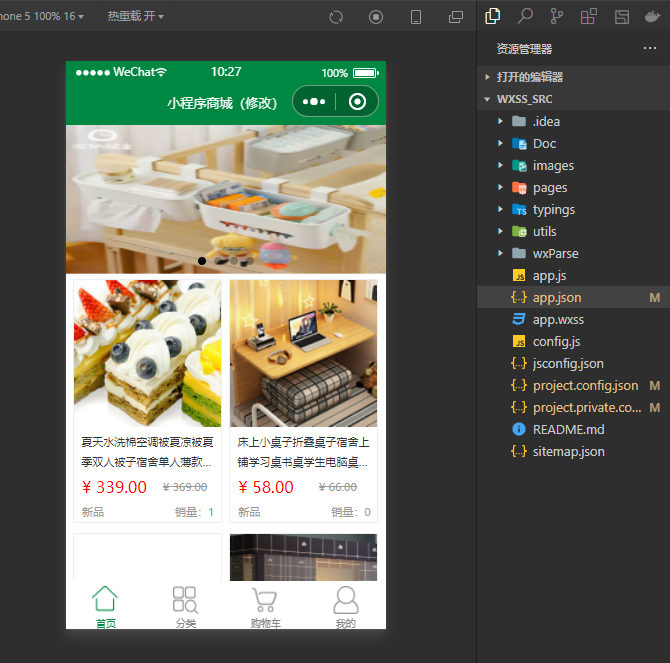Click the price ¥ 58.00
The width and height of the screenshot is (670, 663).
point(266,487)
